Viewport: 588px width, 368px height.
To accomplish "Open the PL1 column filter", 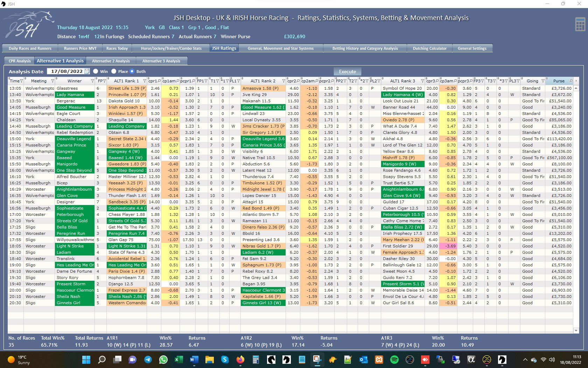I will [x=238, y=81].
